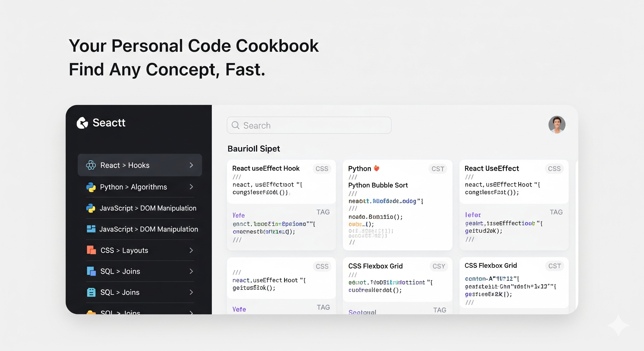Screen dimensions: 644x351
Task: Expand the React > Hooks chevron
Action: (191, 165)
